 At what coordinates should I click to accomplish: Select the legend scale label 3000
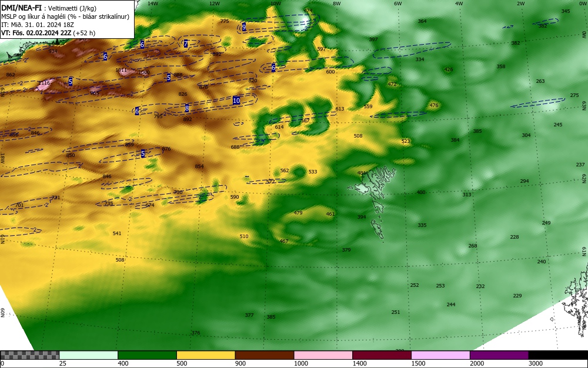536,363
